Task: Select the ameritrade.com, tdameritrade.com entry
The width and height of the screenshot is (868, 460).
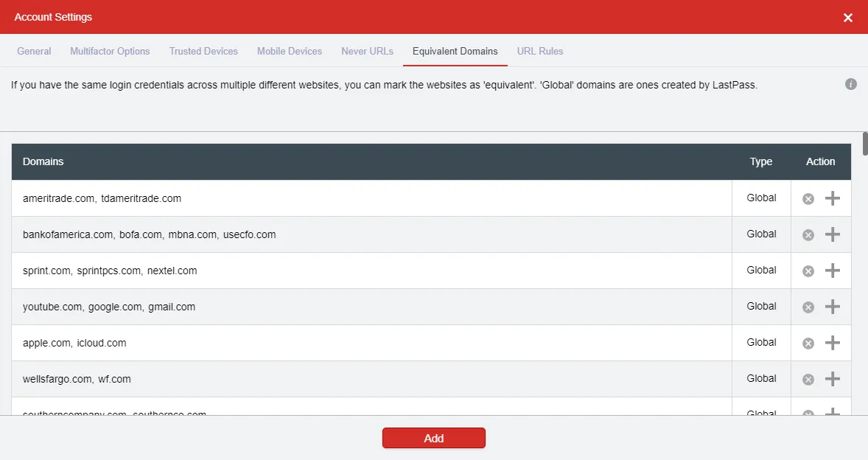Action: tap(102, 198)
